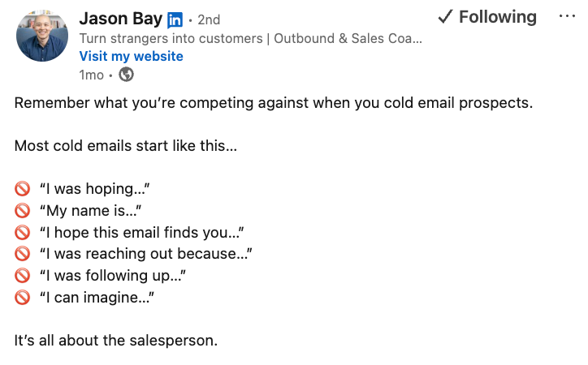The width and height of the screenshot is (588, 365).
Task: Open the three-dot post options menu
Action: 567,17
